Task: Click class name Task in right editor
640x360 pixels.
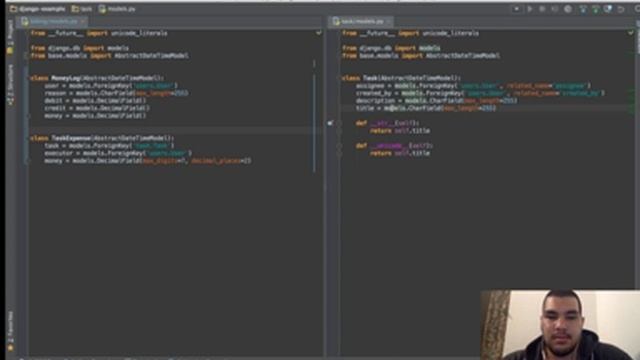Action: coord(370,78)
